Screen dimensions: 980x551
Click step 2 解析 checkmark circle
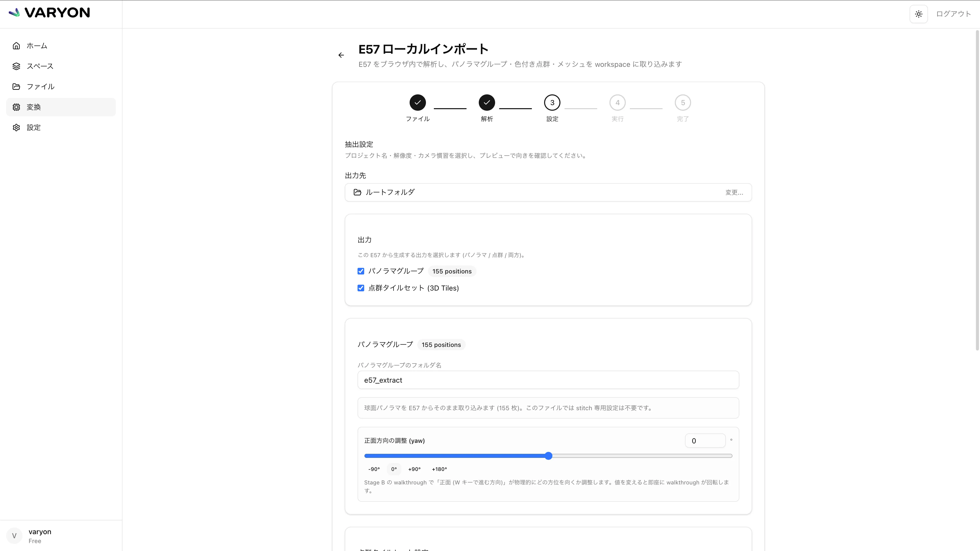487,102
